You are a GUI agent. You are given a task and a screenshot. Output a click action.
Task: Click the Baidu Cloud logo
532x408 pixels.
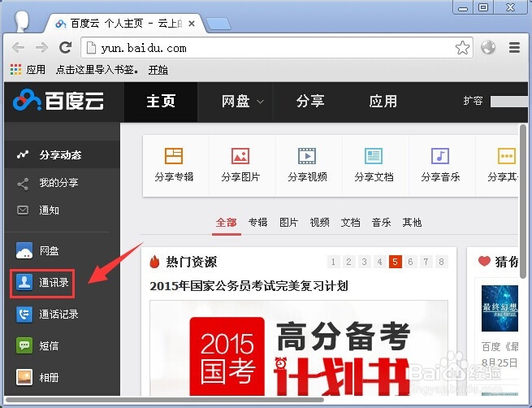point(58,100)
